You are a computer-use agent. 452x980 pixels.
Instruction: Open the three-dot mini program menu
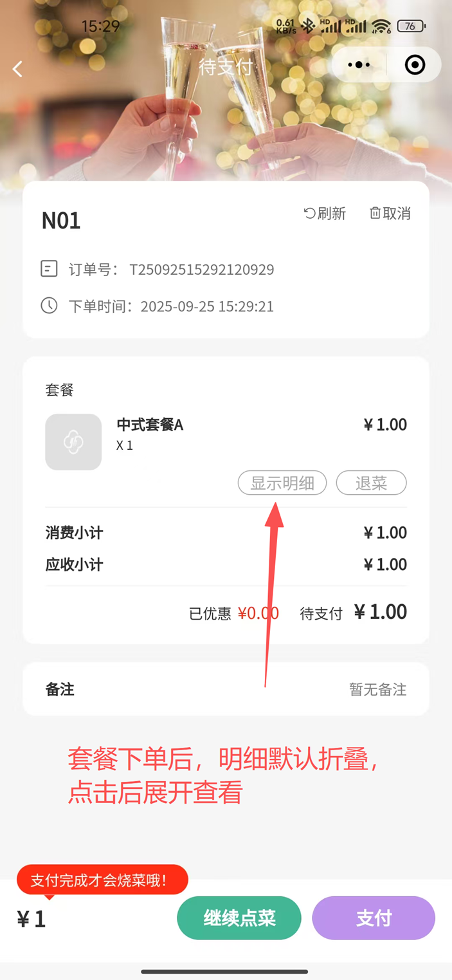pyautogui.click(x=359, y=65)
